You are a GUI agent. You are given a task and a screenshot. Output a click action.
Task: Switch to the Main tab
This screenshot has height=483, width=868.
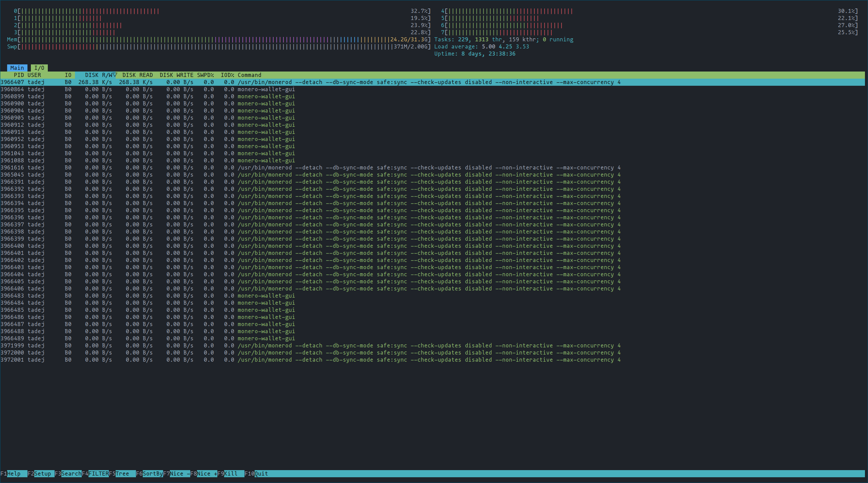(x=17, y=68)
